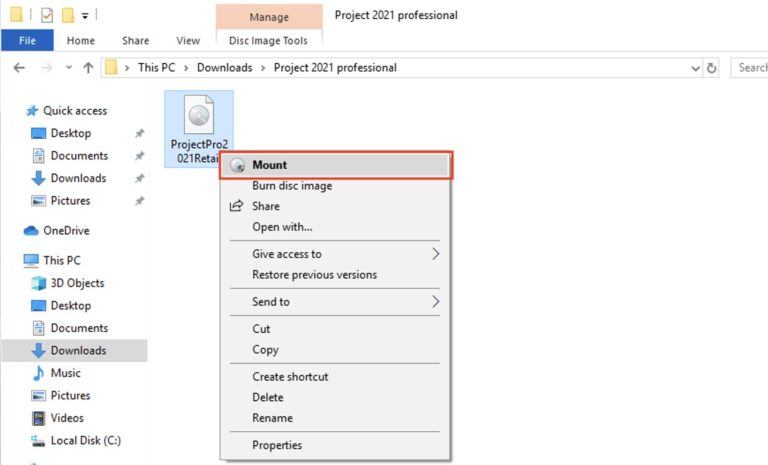The height and width of the screenshot is (465, 768).
Task: Choose Delete from context menu
Action: point(336,397)
